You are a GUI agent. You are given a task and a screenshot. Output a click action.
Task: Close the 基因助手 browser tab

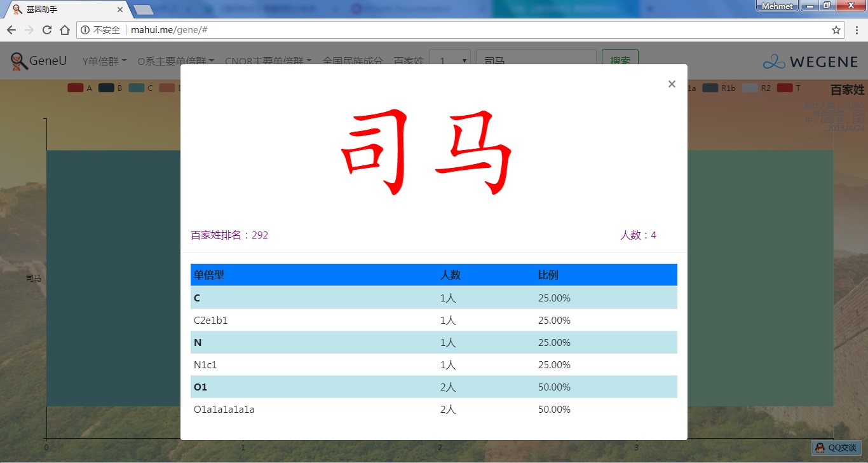[x=120, y=10]
